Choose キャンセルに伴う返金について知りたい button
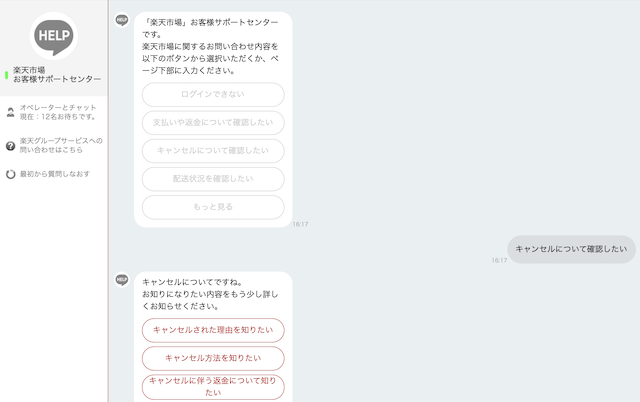 (x=213, y=386)
